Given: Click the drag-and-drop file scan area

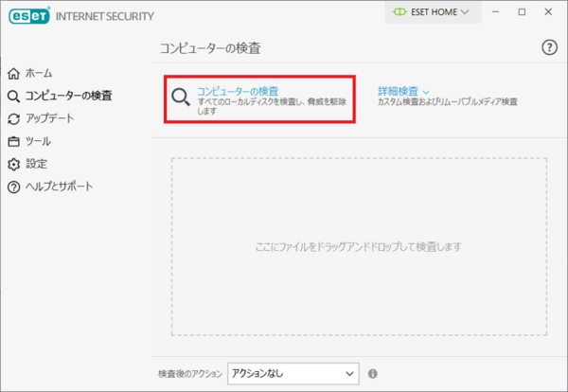Looking at the screenshot, I should pyautogui.click(x=359, y=247).
